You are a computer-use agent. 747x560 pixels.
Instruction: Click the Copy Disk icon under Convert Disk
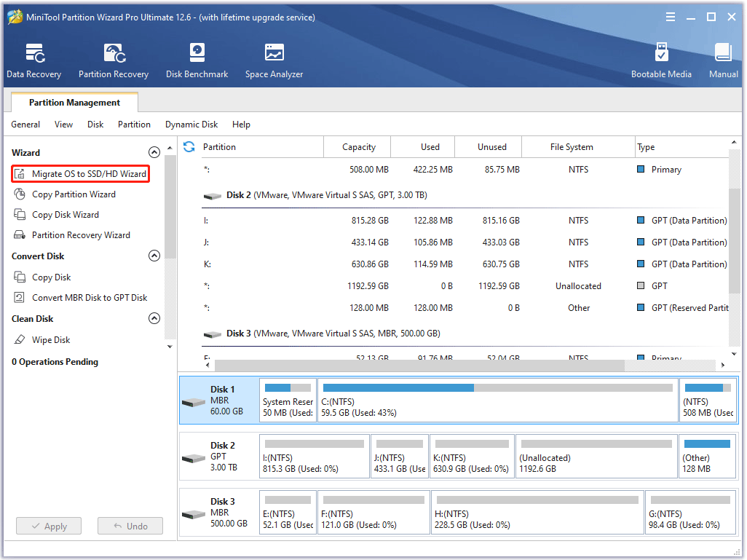pos(20,277)
